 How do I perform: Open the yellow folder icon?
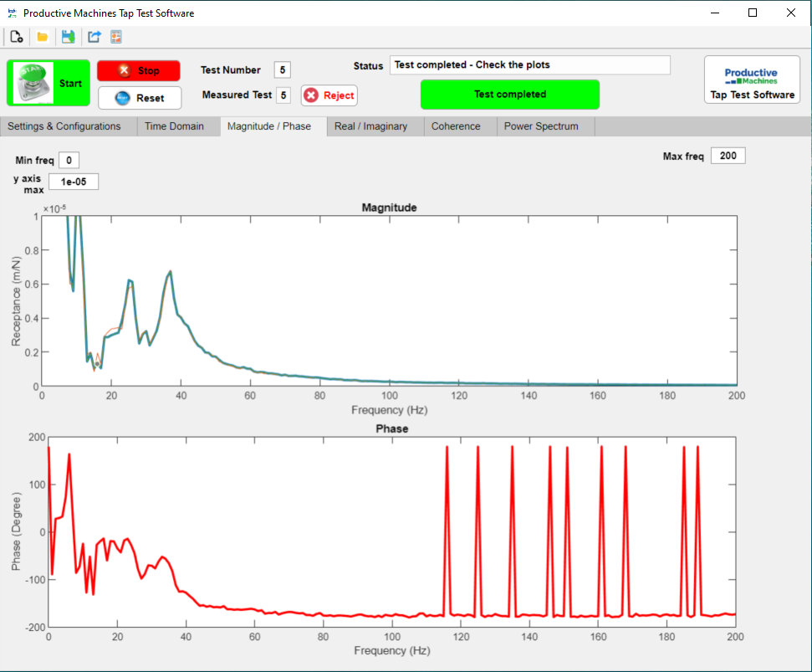click(43, 37)
